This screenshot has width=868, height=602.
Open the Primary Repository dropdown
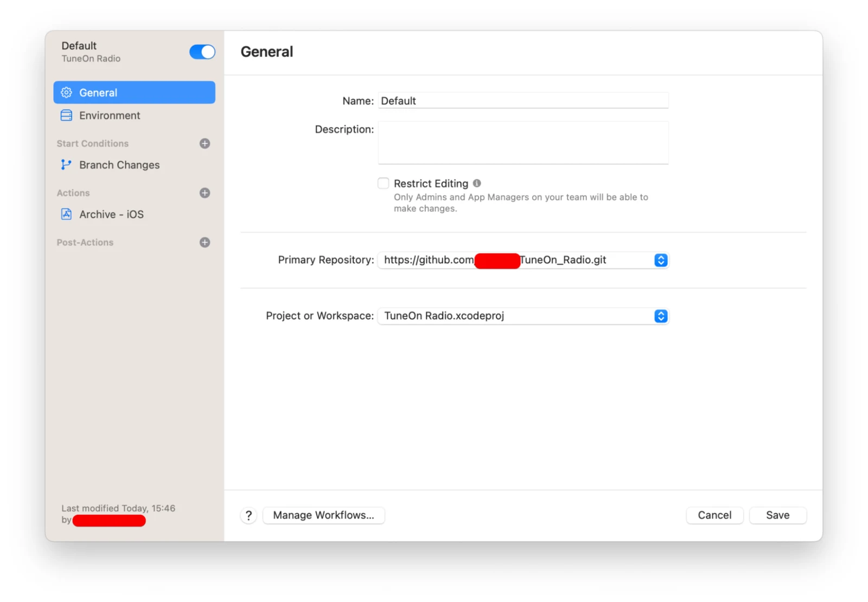click(x=523, y=260)
